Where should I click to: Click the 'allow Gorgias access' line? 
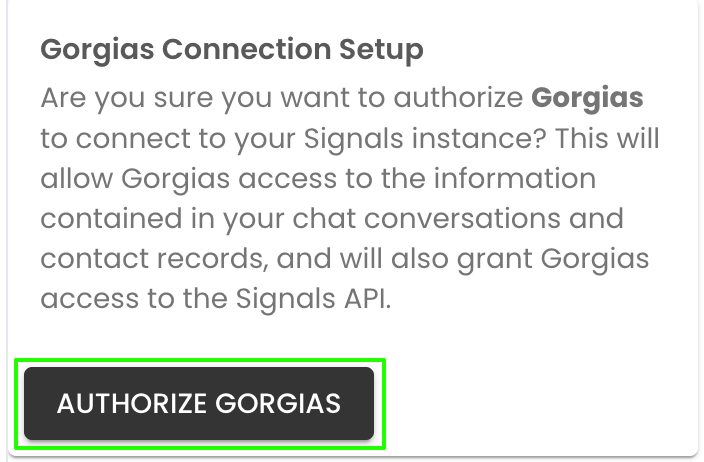point(189,179)
